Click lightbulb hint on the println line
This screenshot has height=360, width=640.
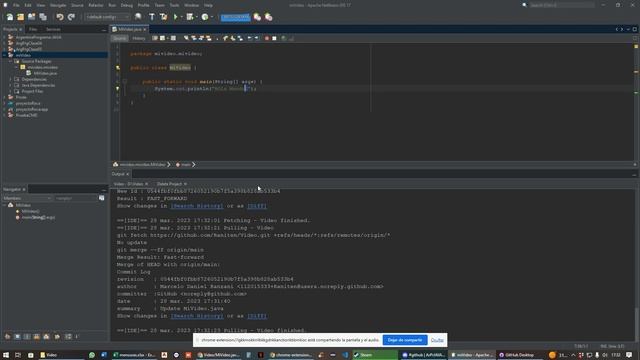pyautogui.click(x=118, y=89)
